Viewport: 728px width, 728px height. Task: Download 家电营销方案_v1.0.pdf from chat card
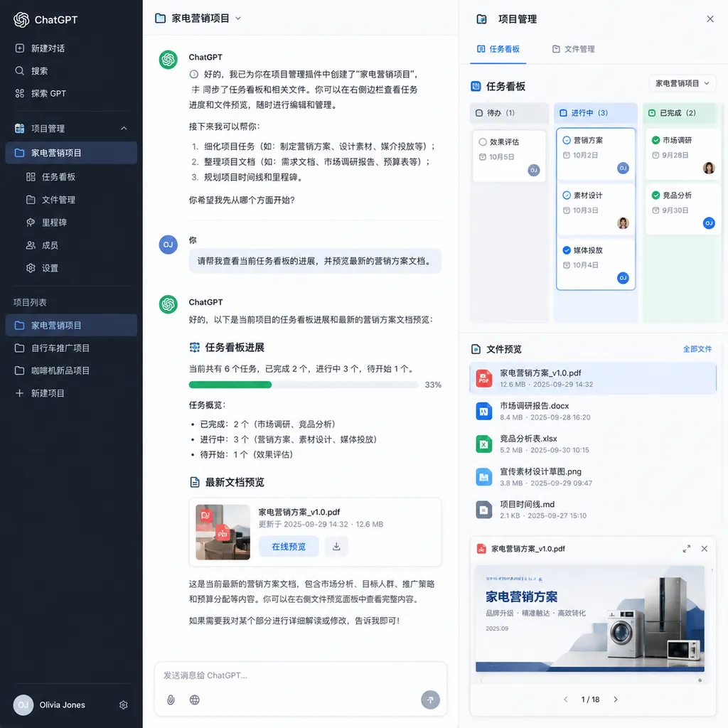336,547
